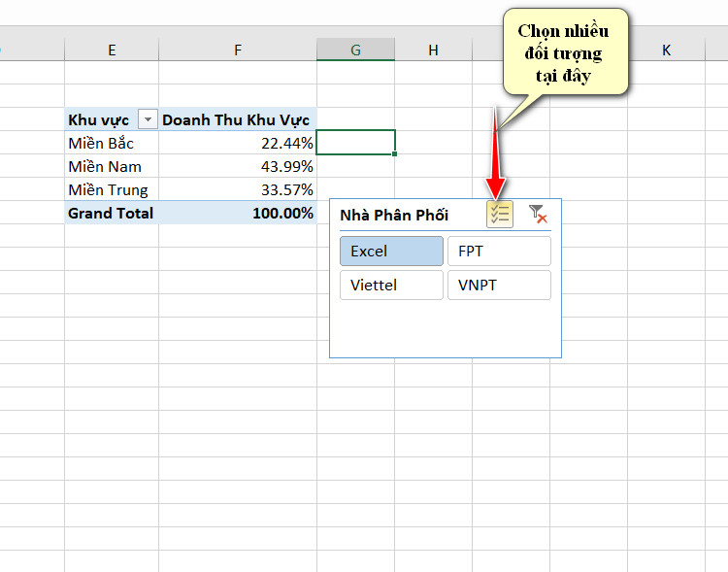Click the Doanh Thu Khu Vực header cell
The width and height of the screenshot is (728, 572).
[x=238, y=119]
